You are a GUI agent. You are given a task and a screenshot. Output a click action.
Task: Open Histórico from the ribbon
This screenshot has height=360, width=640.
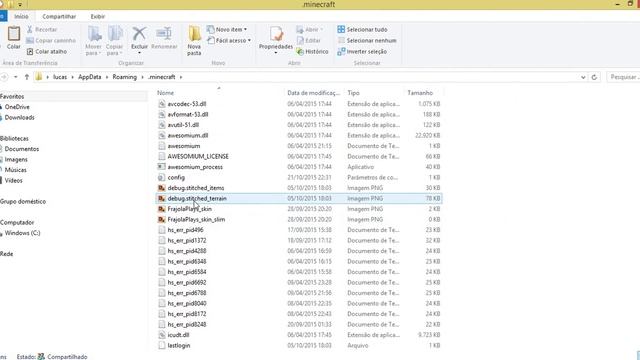pos(312,51)
